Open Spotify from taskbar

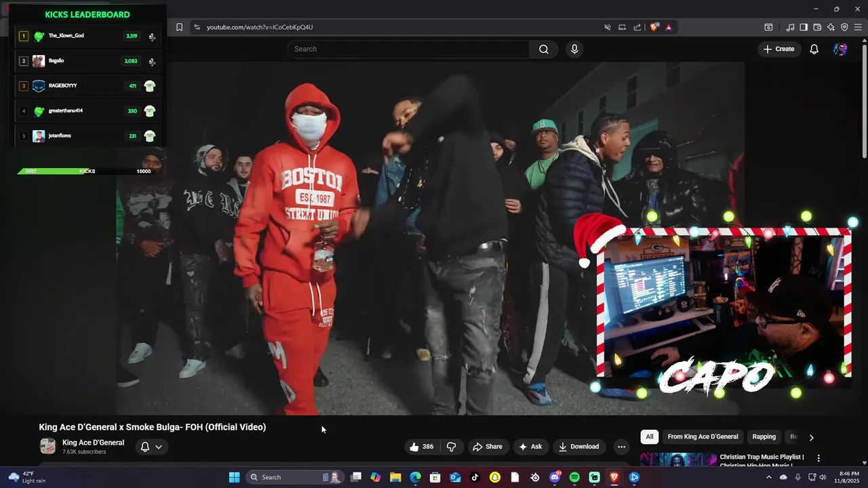click(574, 477)
